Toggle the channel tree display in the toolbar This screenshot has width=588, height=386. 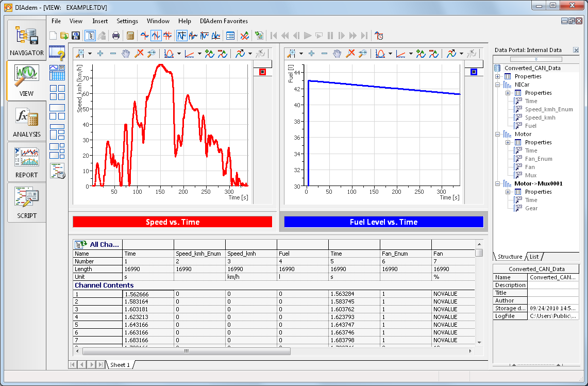90,36
